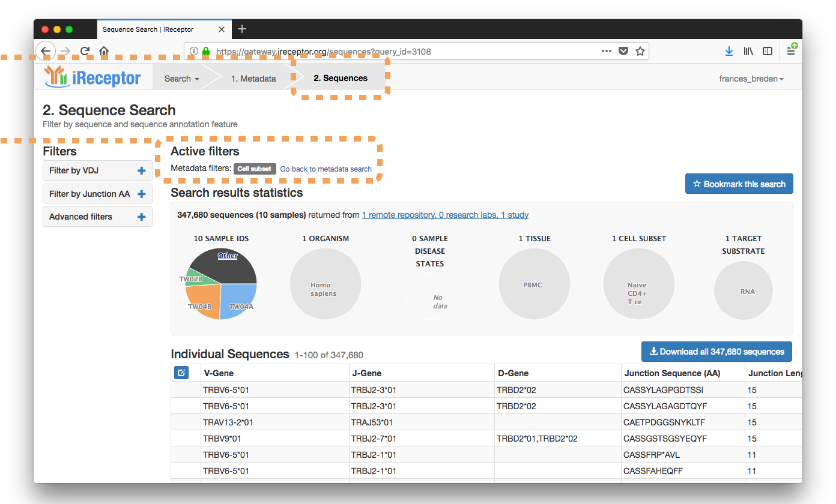This screenshot has height=504, width=836.
Task: Go to browser home icon
Action: point(104,52)
